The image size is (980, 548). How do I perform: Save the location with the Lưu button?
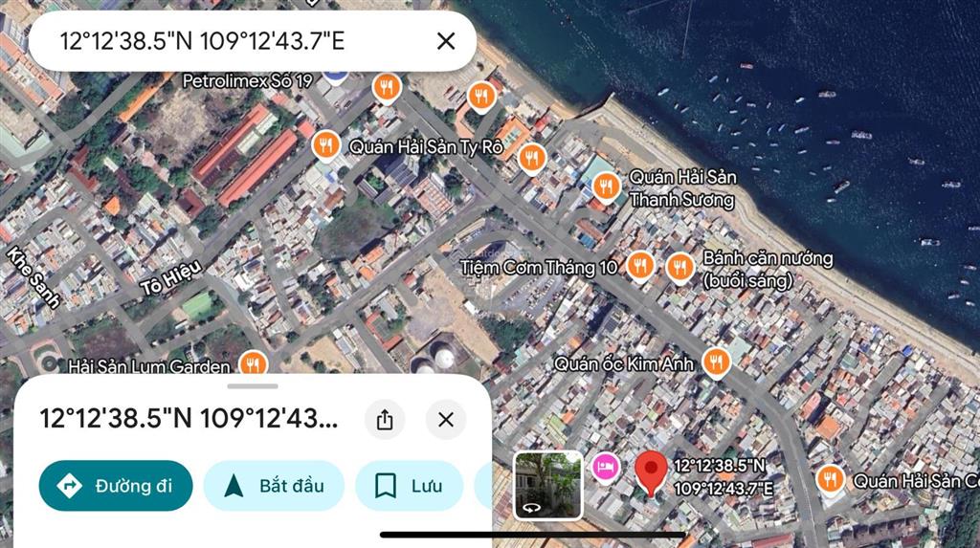click(x=411, y=486)
